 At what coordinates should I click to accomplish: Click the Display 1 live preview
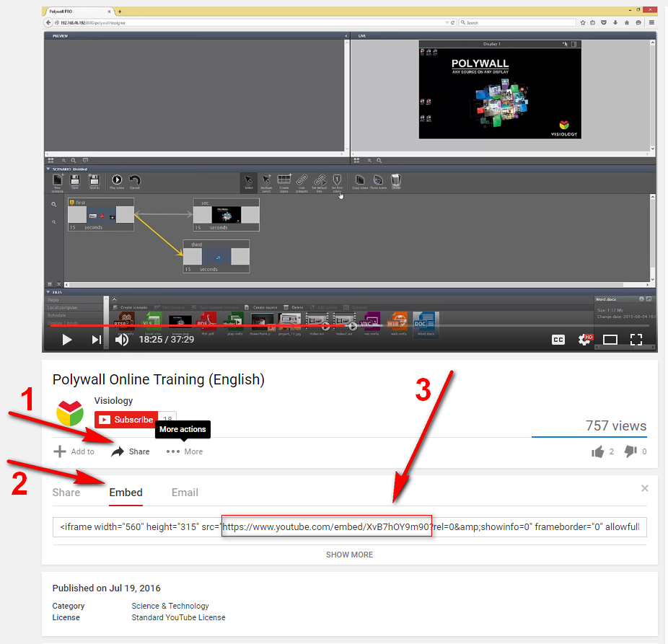(500, 90)
